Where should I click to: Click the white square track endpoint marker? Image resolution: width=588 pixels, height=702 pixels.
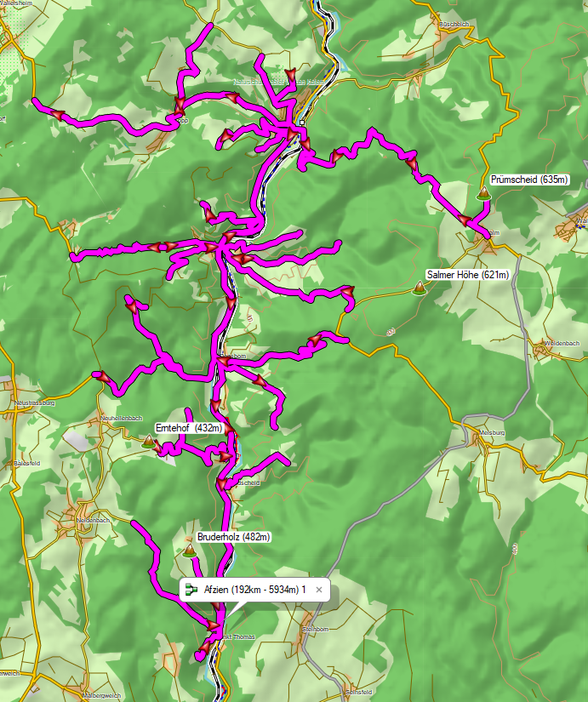(302, 122)
